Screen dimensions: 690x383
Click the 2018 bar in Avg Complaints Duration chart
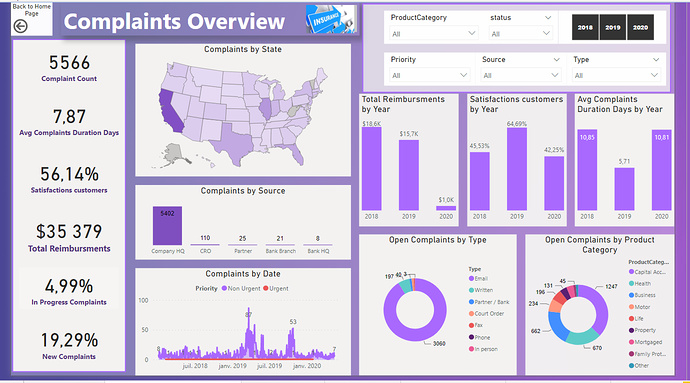click(587, 169)
